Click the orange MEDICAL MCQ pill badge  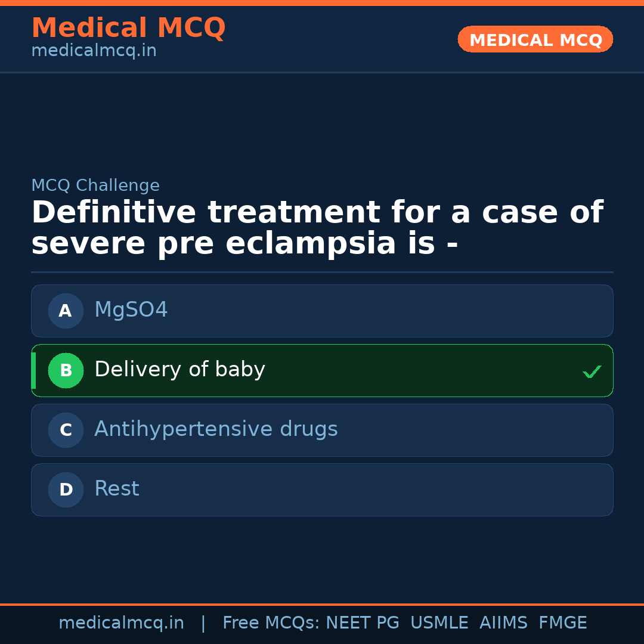point(535,39)
